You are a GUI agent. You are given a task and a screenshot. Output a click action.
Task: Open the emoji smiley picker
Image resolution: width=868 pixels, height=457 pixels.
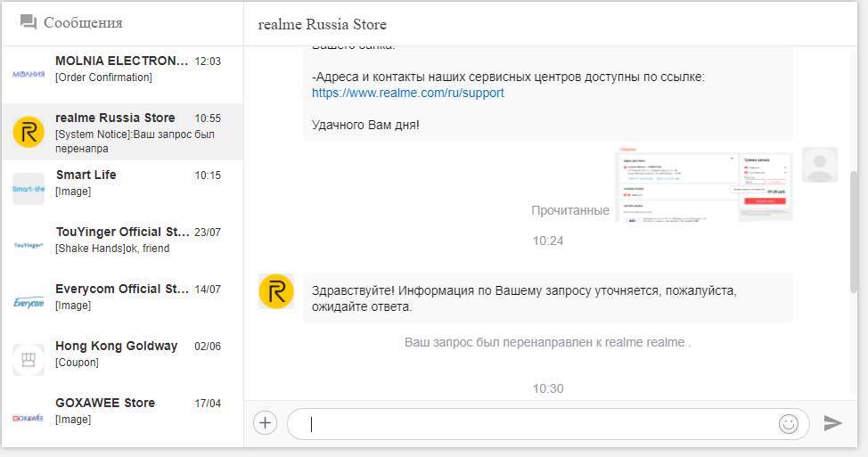pyautogui.click(x=789, y=424)
